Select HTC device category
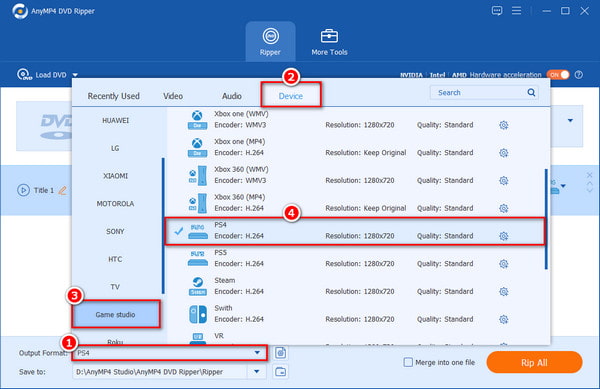 [116, 259]
